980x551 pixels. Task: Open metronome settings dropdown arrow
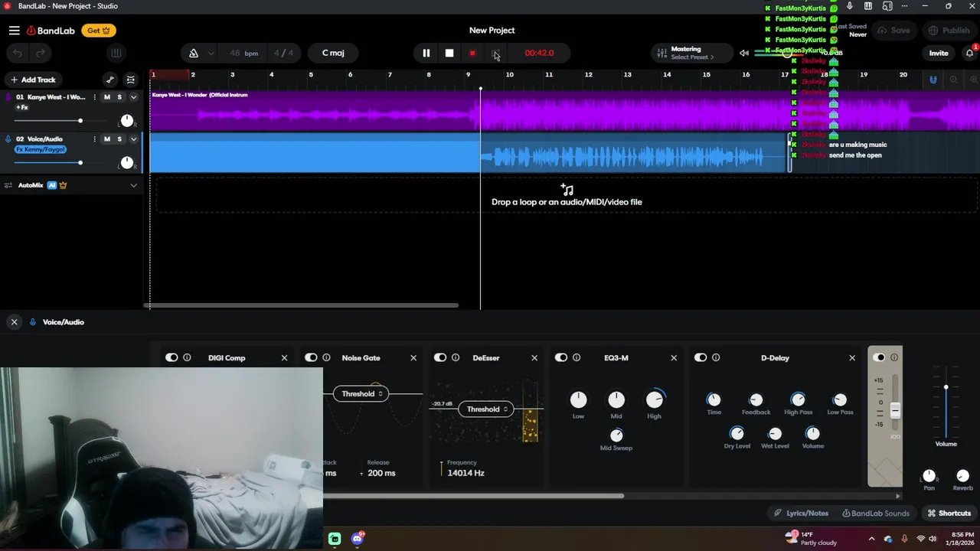point(211,53)
